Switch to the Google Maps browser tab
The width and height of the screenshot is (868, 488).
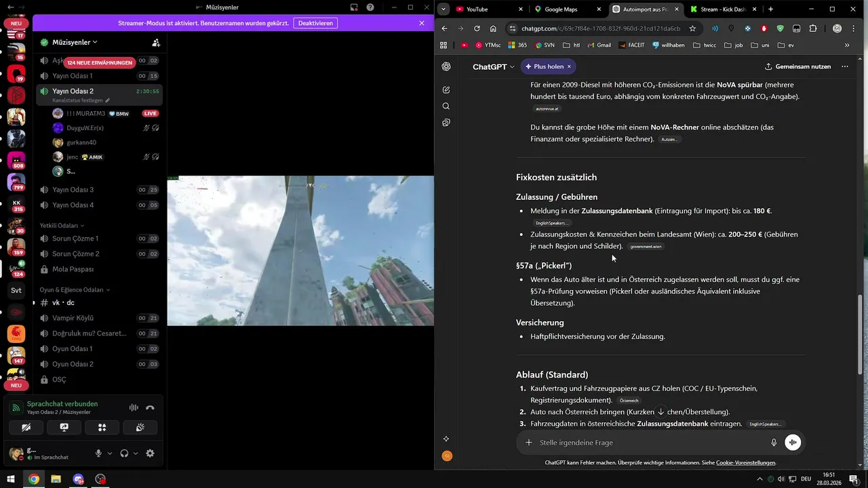point(568,9)
